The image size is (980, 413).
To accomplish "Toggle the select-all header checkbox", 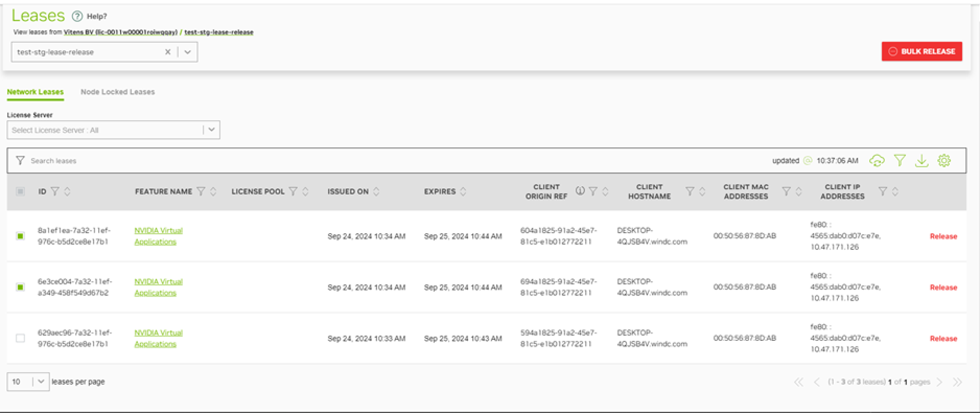I will click(x=20, y=191).
